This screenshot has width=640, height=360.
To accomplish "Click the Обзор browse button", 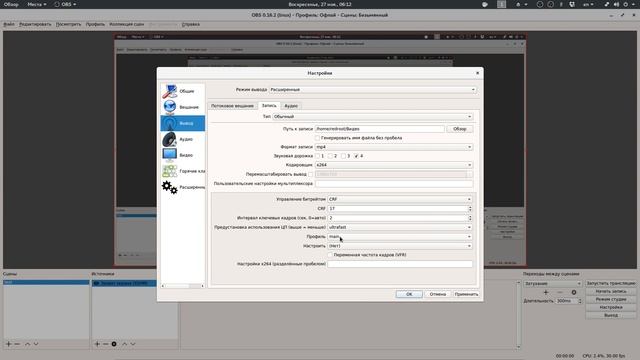I will tap(460, 129).
